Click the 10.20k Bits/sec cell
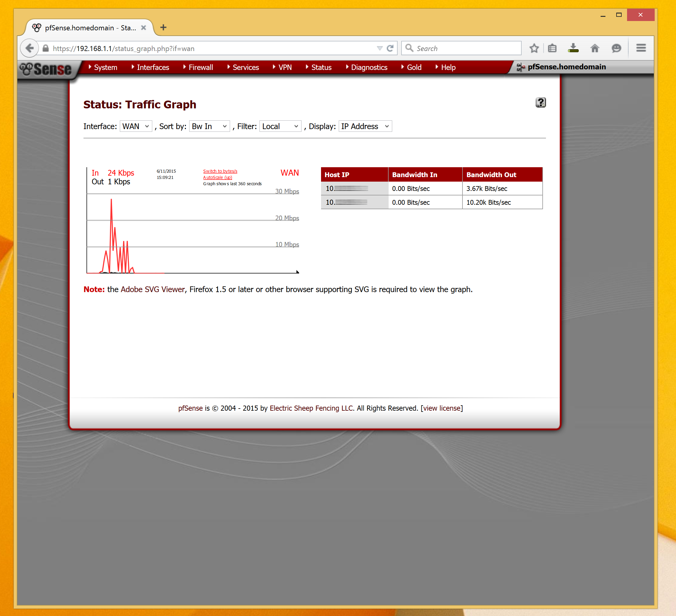 502,202
